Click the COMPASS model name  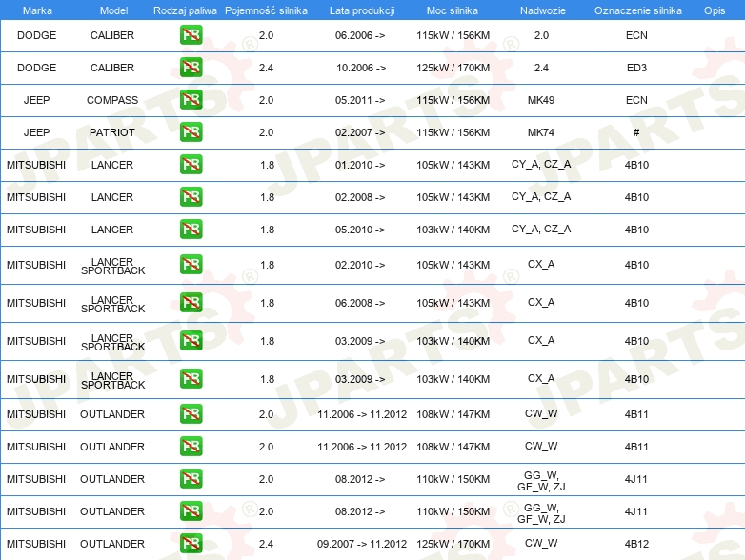[x=112, y=101]
